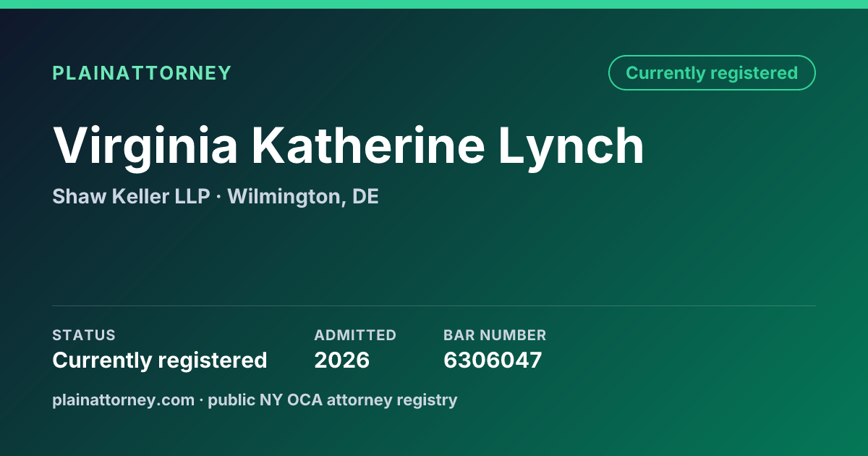Click the Currently registered pill badge
The height and width of the screenshot is (456, 868).
712,73
